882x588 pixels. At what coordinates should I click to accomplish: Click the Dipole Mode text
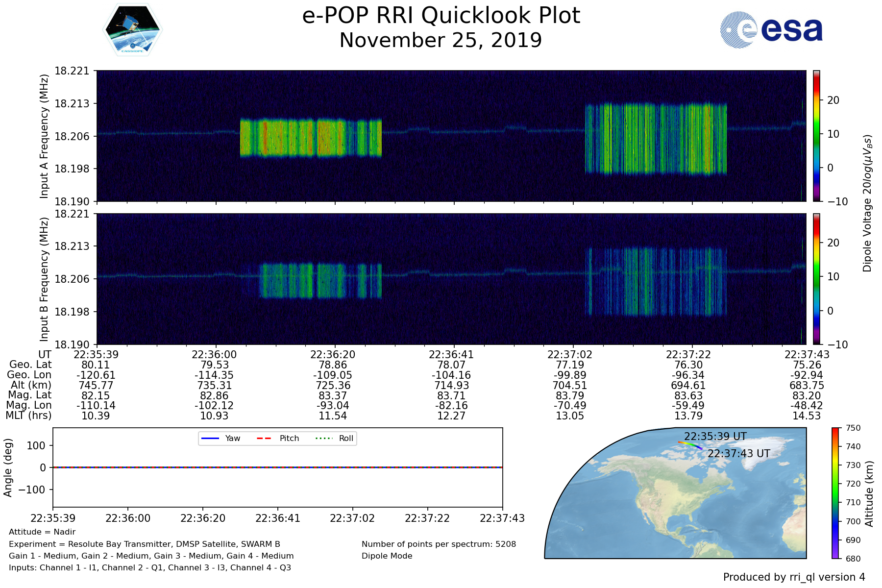tap(387, 556)
